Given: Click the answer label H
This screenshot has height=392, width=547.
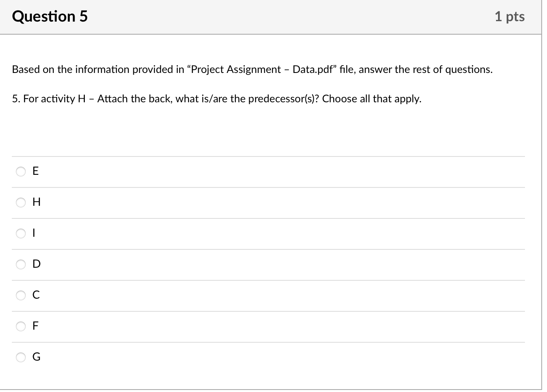Looking at the screenshot, I should 36,202.
